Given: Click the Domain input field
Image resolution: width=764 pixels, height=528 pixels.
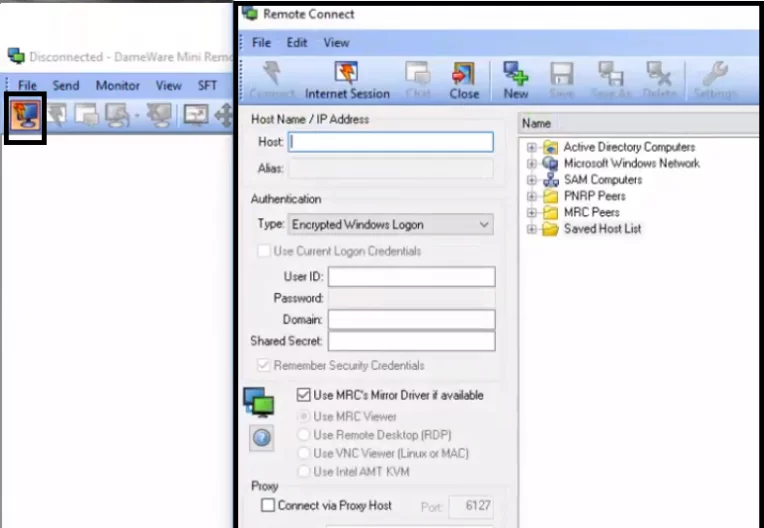Looking at the screenshot, I should pyautogui.click(x=411, y=320).
